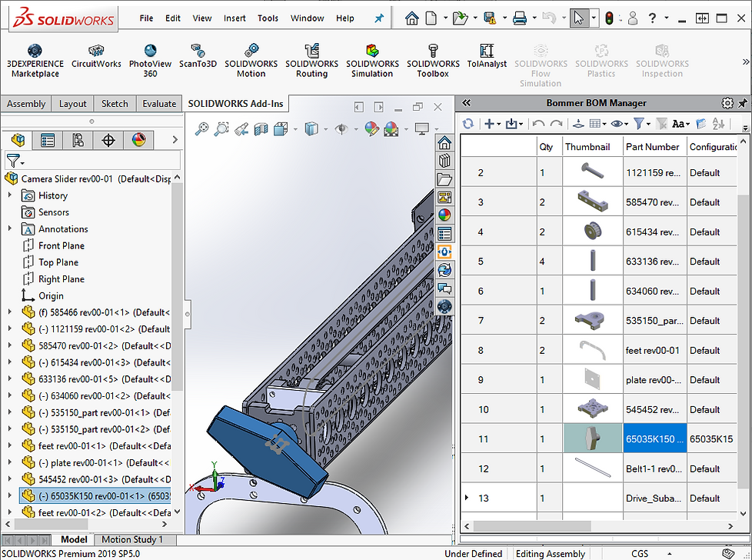Open the filter tool in BOM Manager
This screenshot has height=560, width=752.
pyautogui.click(x=640, y=122)
